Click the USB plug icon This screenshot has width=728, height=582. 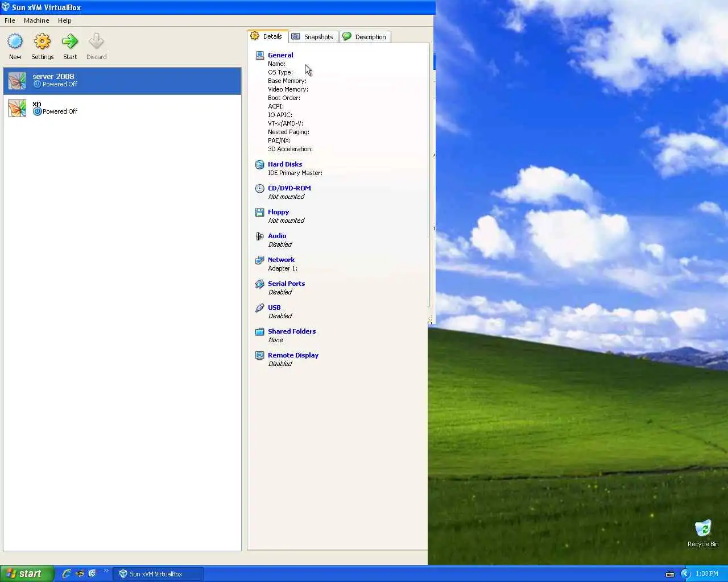(260, 307)
